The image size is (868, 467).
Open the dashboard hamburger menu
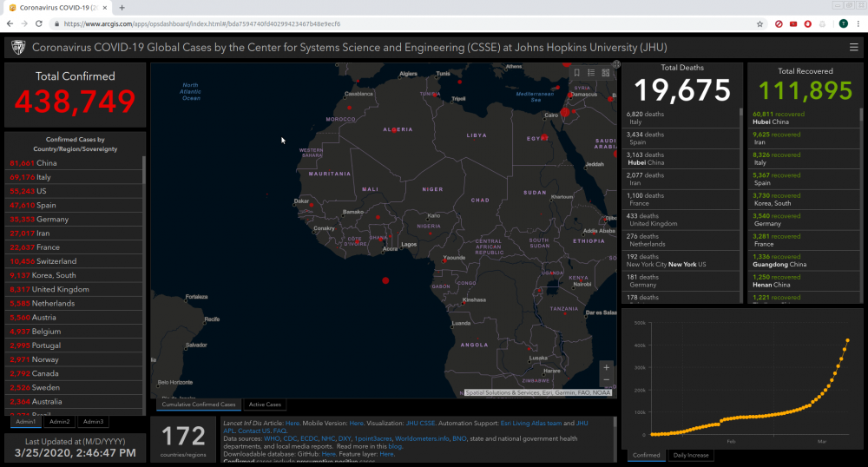854,47
